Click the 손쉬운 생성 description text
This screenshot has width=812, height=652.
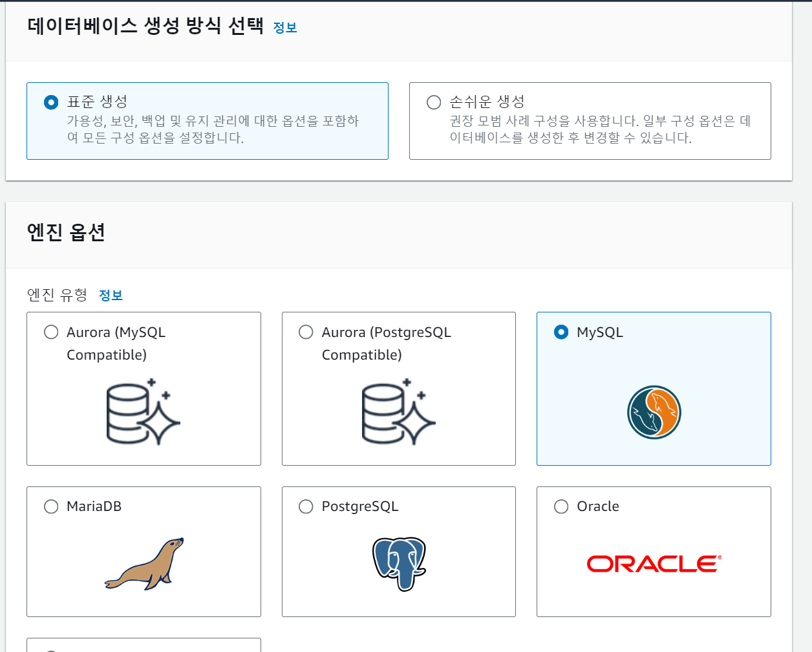pos(600,129)
